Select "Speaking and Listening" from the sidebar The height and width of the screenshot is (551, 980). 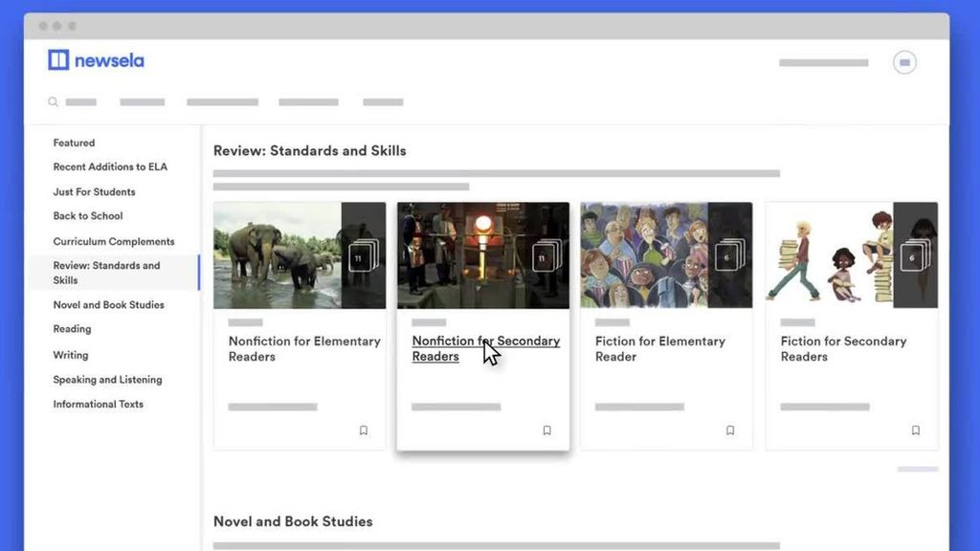point(108,380)
